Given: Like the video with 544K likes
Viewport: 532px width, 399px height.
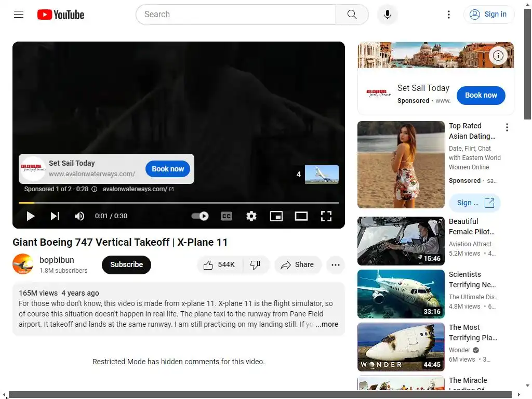Looking at the screenshot, I should point(220,264).
